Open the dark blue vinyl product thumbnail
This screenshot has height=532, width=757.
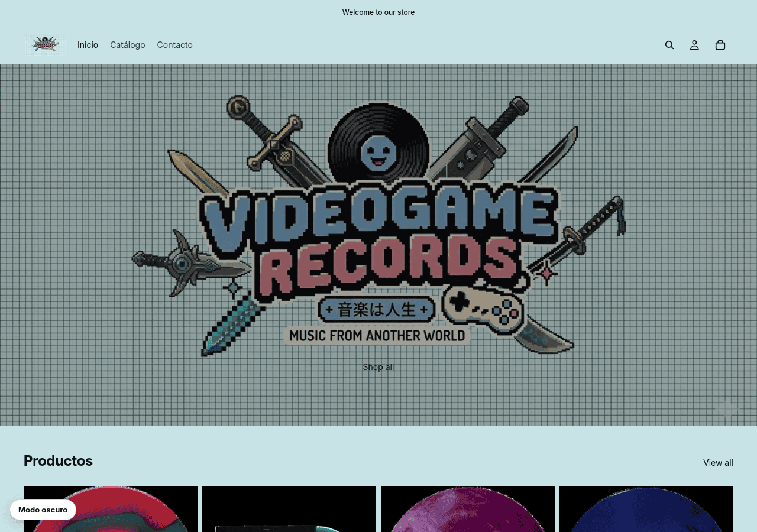pyautogui.click(x=646, y=509)
